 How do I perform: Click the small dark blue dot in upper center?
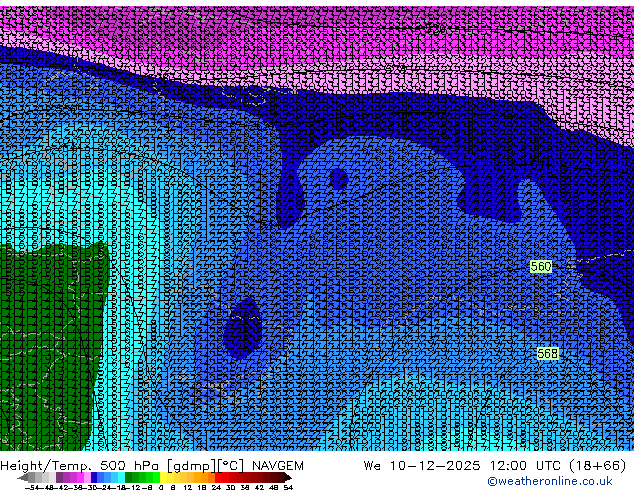[338, 180]
